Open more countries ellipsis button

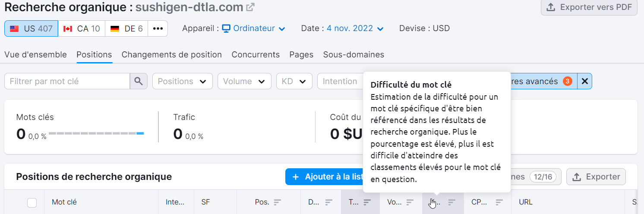pyautogui.click(x=158, y=28)
